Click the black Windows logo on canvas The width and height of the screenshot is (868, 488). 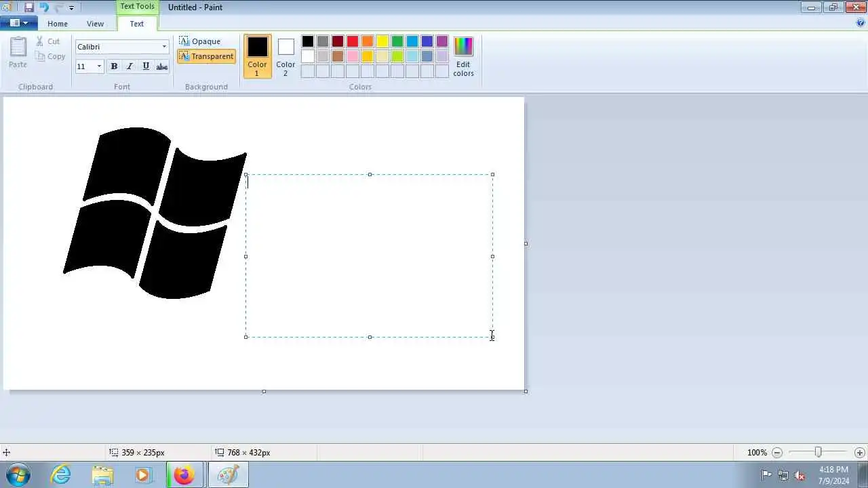[155, 213]
